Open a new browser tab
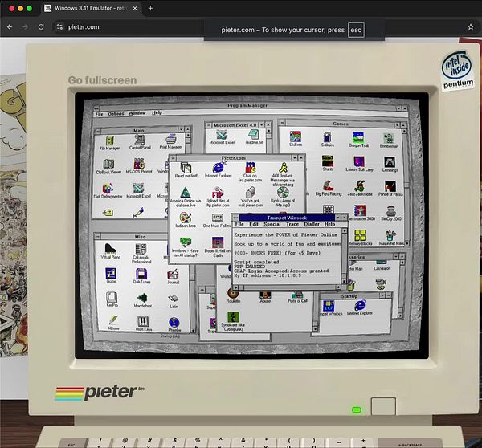This screenshot has width=482, height=448. pos(150,8)
